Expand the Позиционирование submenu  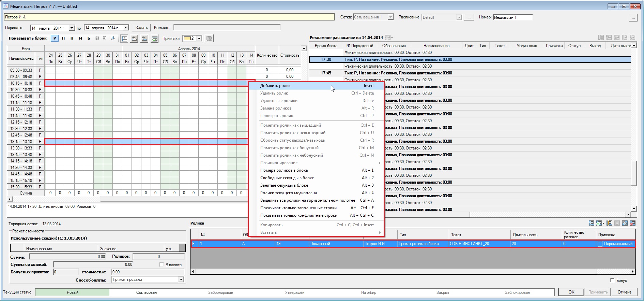317,163
